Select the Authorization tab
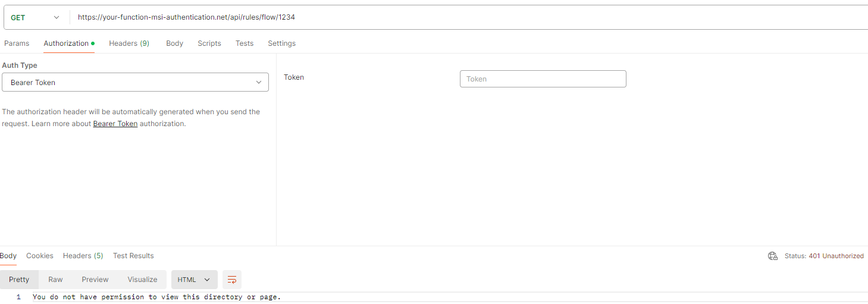The width and height of the screenshot is (868, 304). (66, 43)
